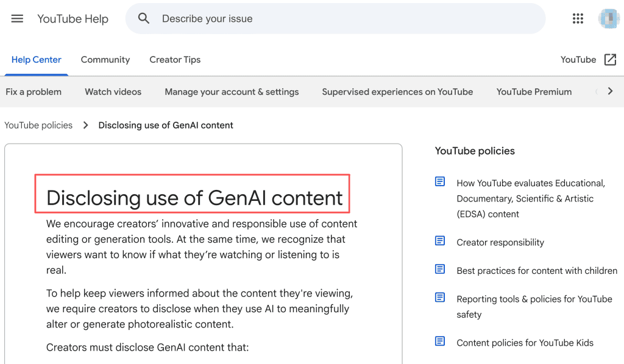Screen dimensions: 624x364
Task: Click the YouTube external link icon
Action: coord(610,60)
